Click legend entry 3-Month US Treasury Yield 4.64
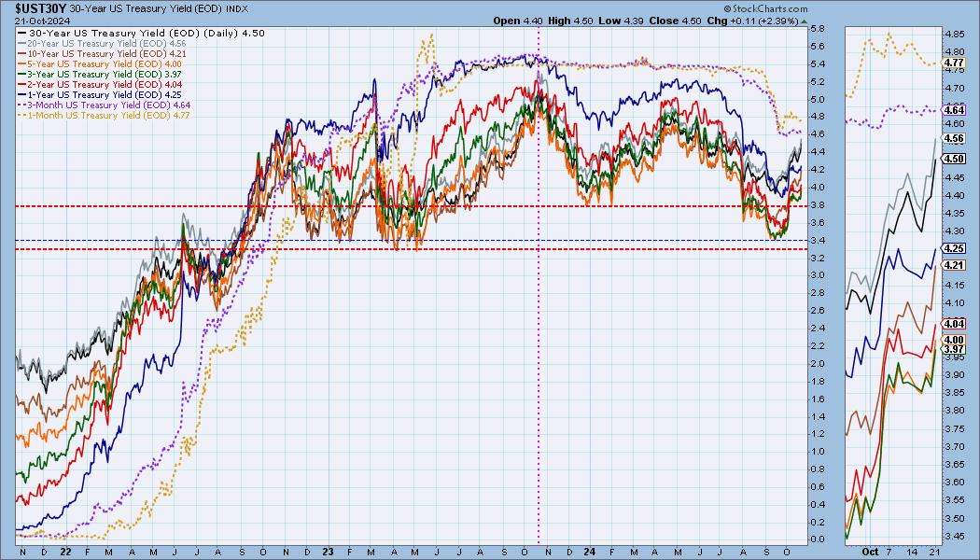Image resolution: width=980 pixels, height=560 pixels. tap(105, 105)
